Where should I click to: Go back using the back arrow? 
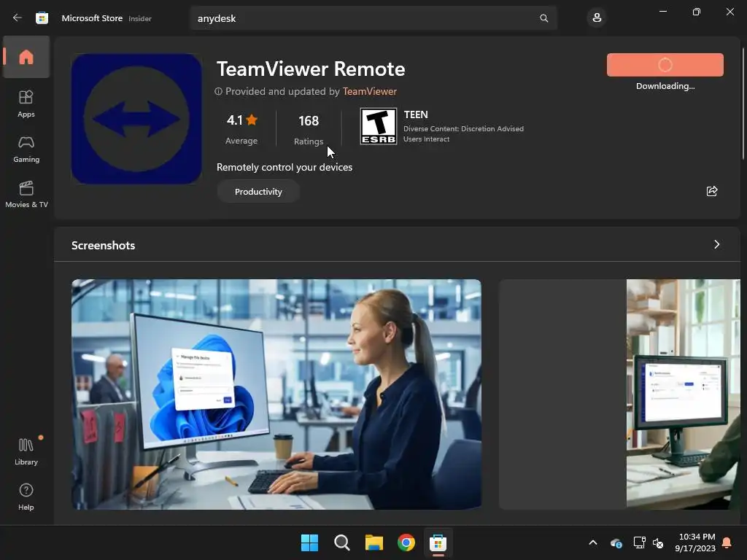[18, 18]
